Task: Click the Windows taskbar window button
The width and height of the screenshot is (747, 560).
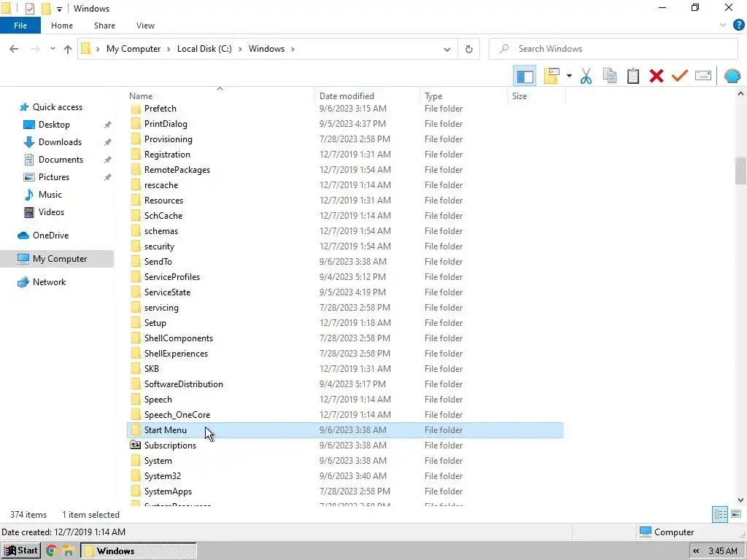Action: [x=138, y=551]
